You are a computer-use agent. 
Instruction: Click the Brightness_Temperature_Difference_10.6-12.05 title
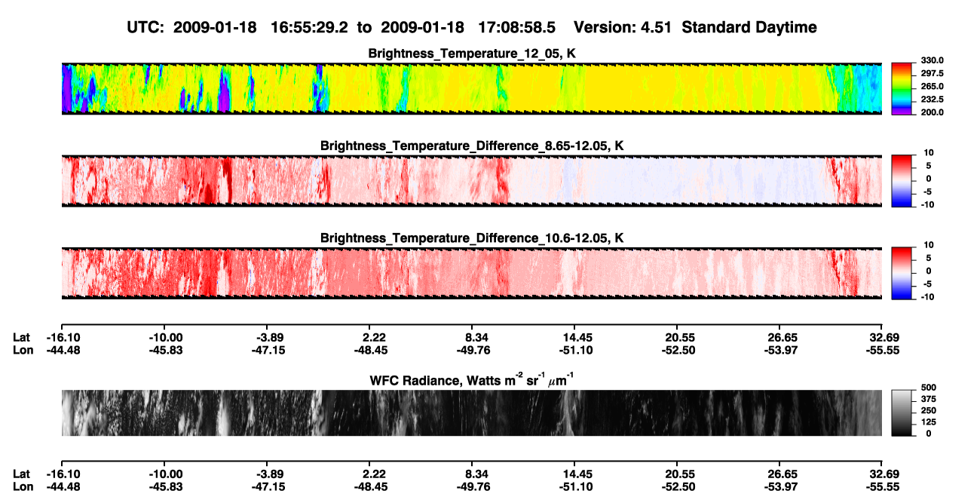472,238
